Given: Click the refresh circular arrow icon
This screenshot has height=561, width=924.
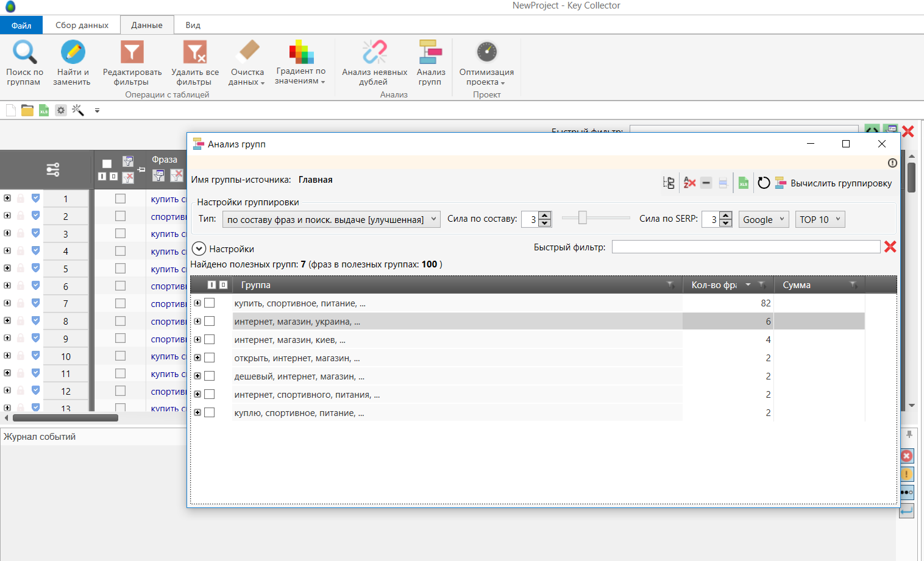Looking at the screenshot, I should click(x=763, y=183).
